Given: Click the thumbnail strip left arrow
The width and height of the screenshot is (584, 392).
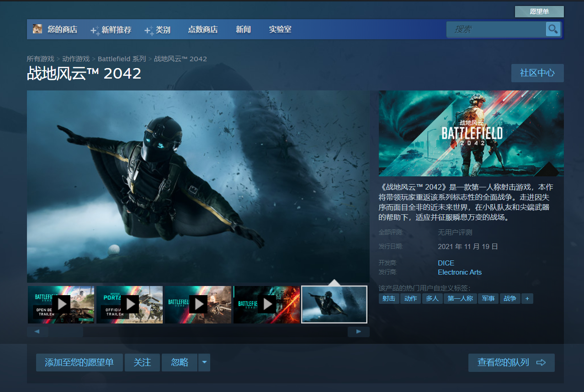Looking at the screenshot, I should (37, 332).
